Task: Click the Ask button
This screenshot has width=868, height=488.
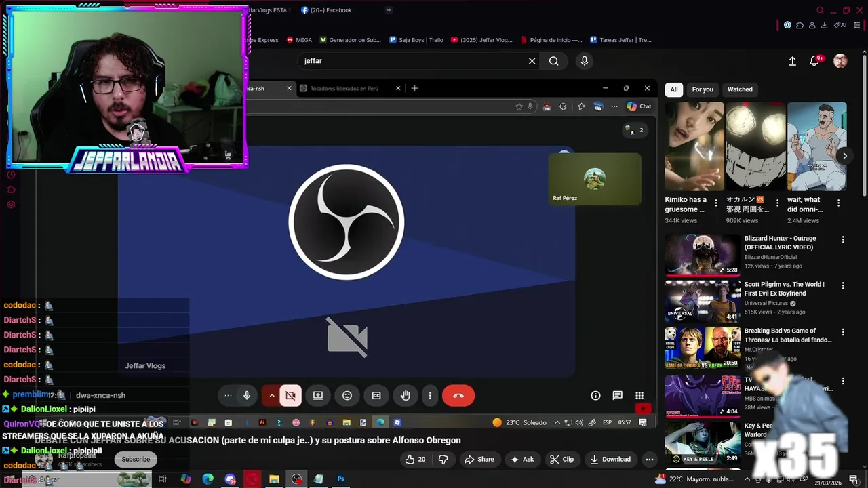Action: [522, 459]
